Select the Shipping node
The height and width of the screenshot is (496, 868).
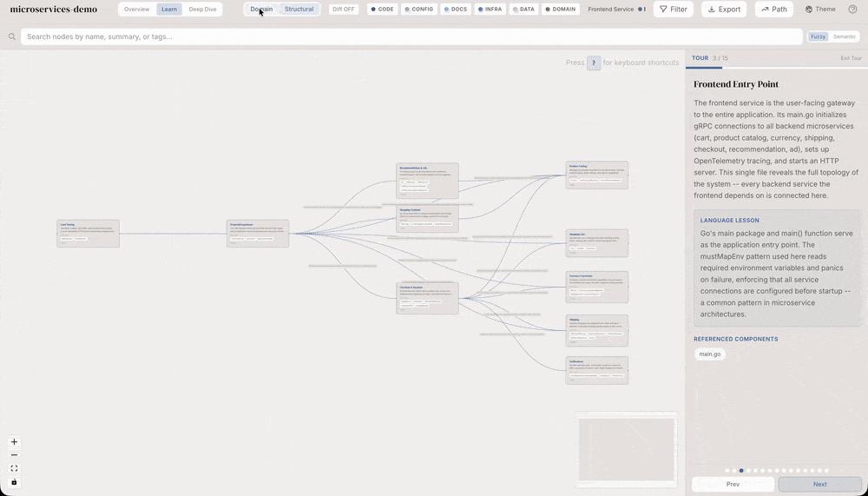597,331
